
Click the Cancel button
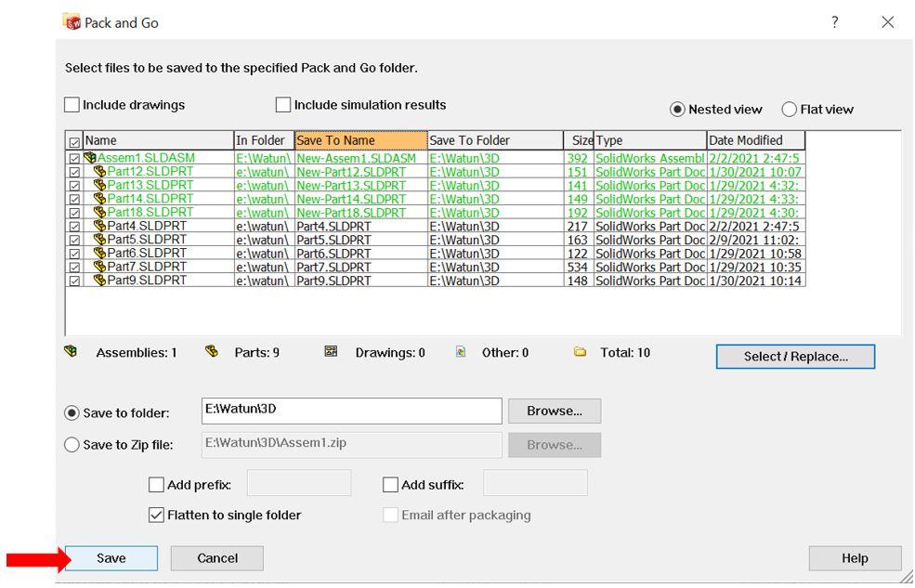tap(217, 558)
